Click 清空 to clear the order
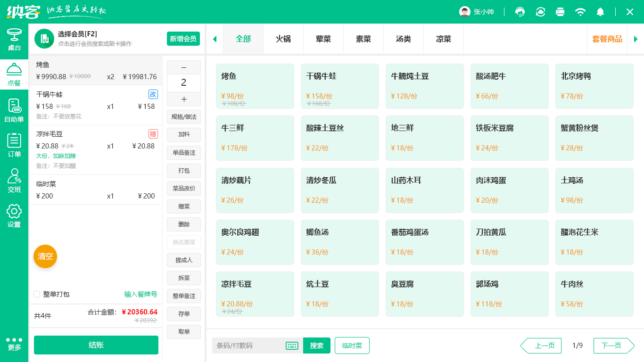644x362 pixels. pos(45,256)
